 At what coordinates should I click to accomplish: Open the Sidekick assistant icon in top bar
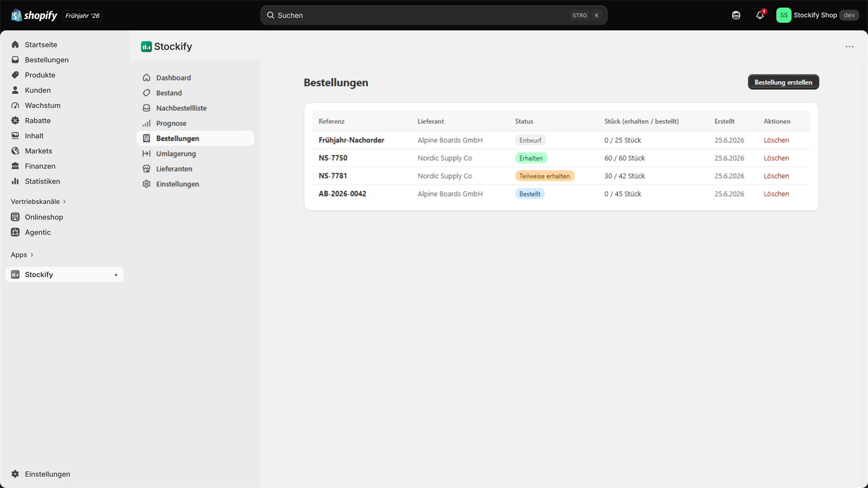coord(736,15)
